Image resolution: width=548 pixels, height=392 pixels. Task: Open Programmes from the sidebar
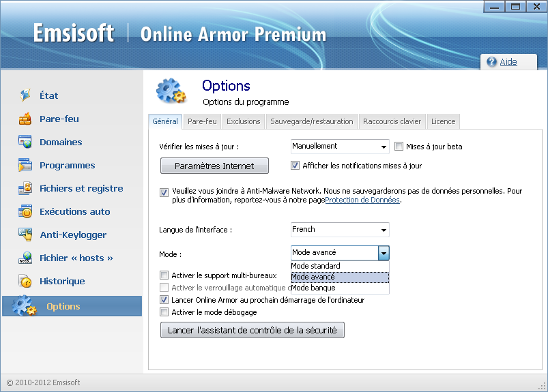(67, 165)
